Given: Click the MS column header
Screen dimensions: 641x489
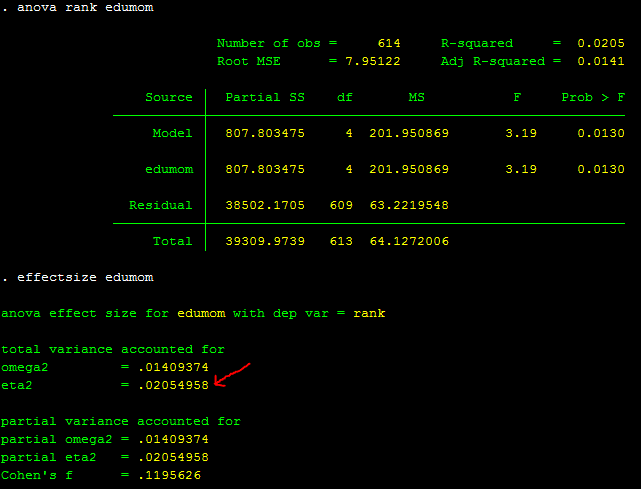Looking at the screenshot, I should [417, 97].
